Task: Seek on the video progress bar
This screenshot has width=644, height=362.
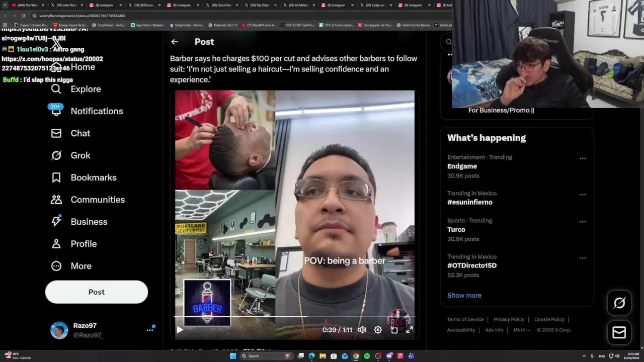Action: [294, 317]
